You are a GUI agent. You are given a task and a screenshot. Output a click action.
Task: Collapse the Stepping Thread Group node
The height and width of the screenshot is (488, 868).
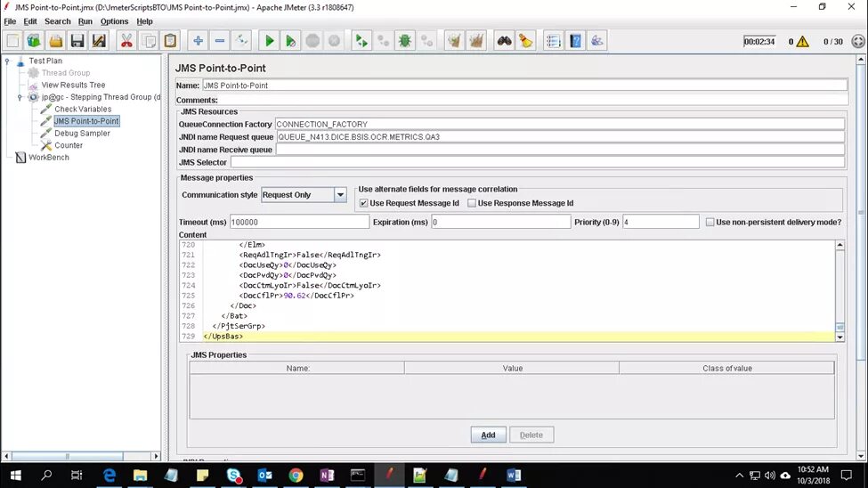click(x=20, y=97)
